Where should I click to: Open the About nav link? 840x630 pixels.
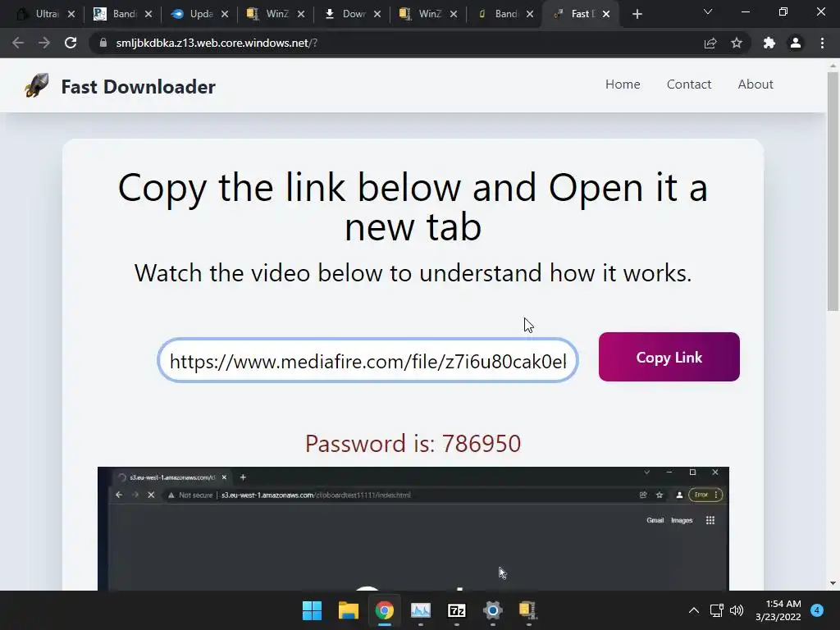click(x=756, y=84)
